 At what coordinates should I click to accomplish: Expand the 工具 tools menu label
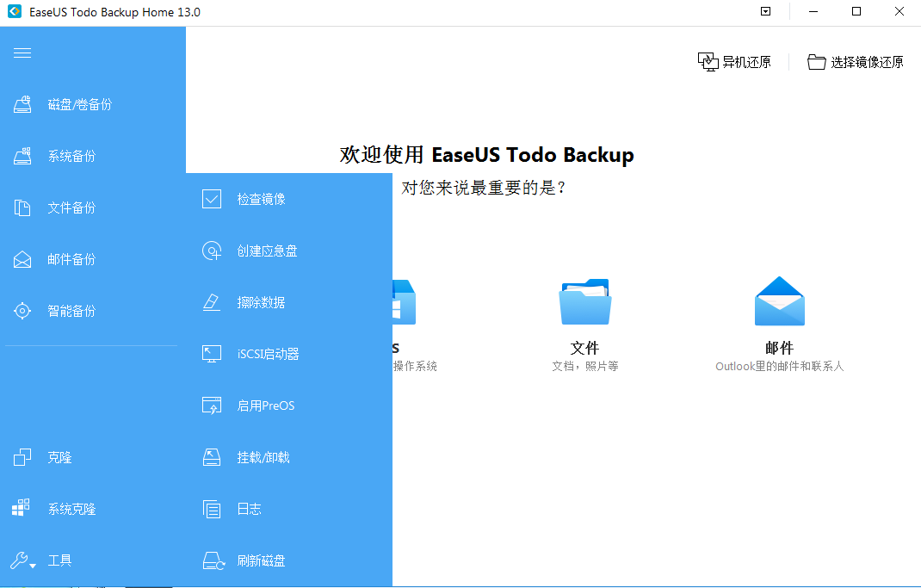click(x=59, y=560)
